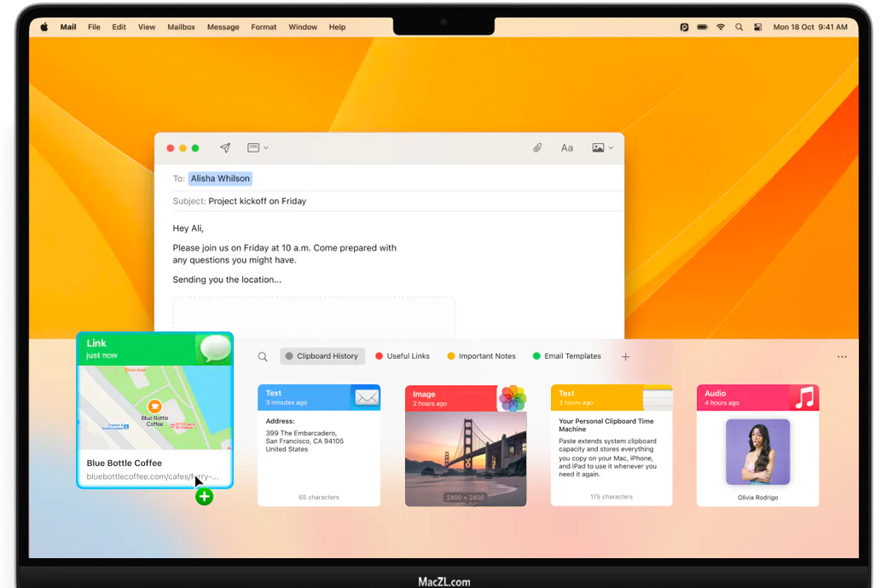Viewport: 887px width, 588px height.
Task: Click the date and time in the menu bar
Action: point(810,26)
